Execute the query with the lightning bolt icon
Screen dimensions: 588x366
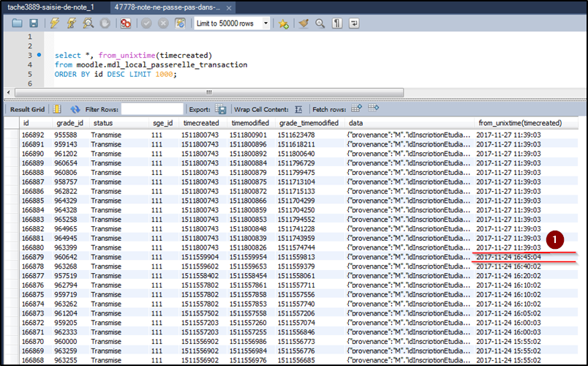(x=55, y=23)
